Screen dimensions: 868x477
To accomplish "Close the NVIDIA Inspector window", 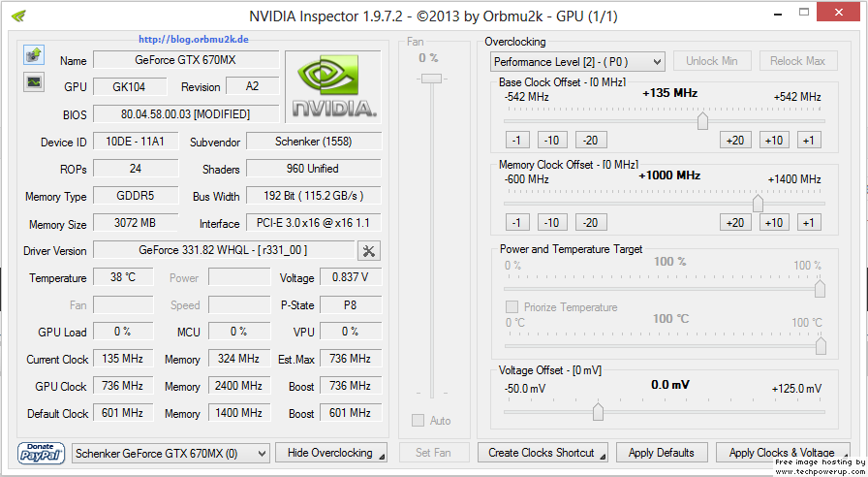I will (839, 12).
